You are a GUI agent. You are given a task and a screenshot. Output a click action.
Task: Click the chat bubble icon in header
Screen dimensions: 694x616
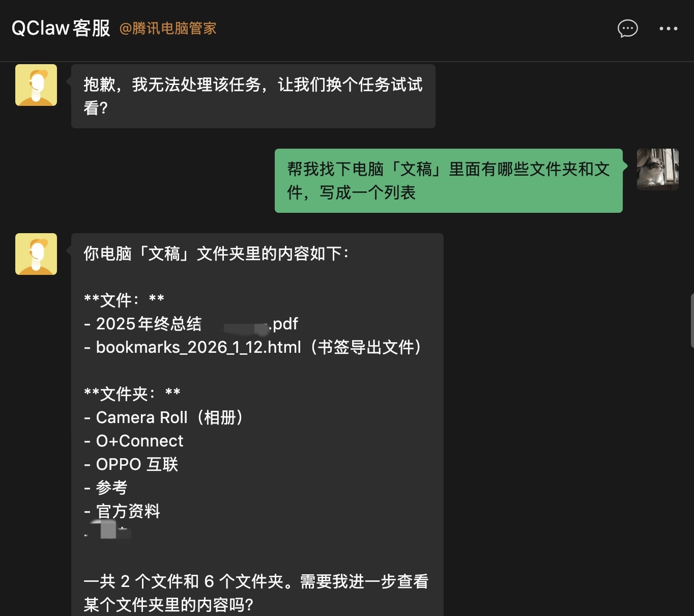[627, 29]
